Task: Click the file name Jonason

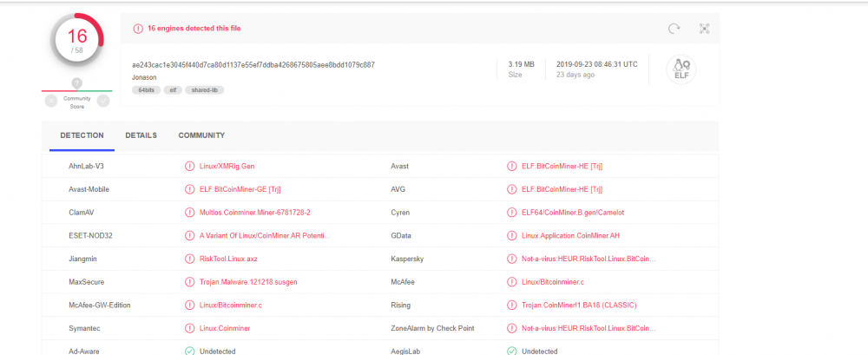Action: pos(144,77)
